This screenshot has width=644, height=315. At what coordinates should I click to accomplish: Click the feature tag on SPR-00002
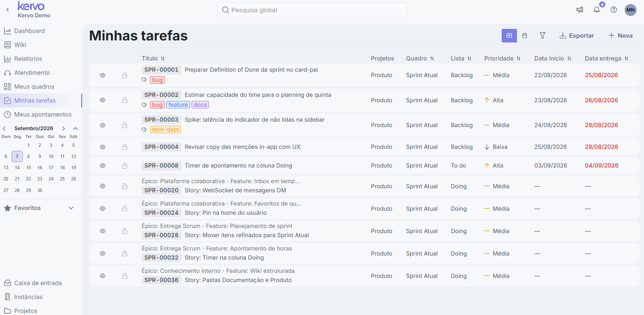click(178, 105)
